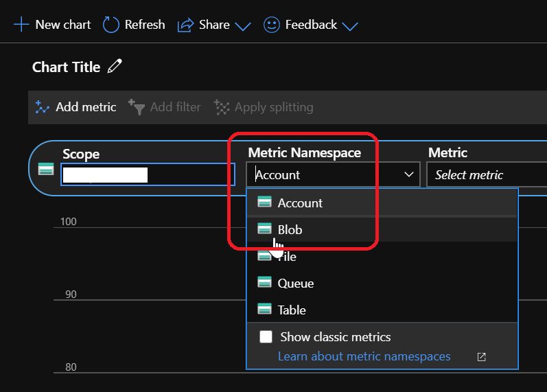Click the storage icon next to Scope
This screenshot has width=547, height=392.
(46, 169)
